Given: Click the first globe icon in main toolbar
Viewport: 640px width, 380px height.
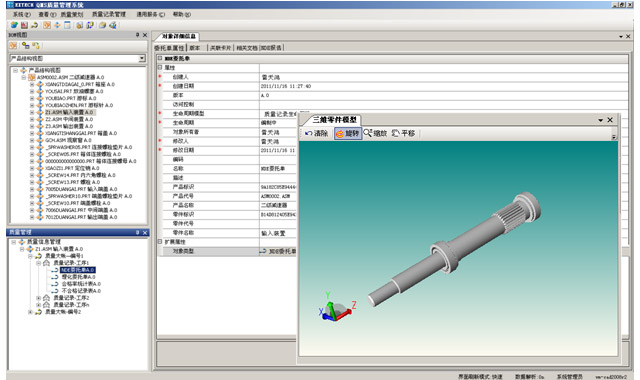Looking at the screenshot, I should click(x=14, y=25).
